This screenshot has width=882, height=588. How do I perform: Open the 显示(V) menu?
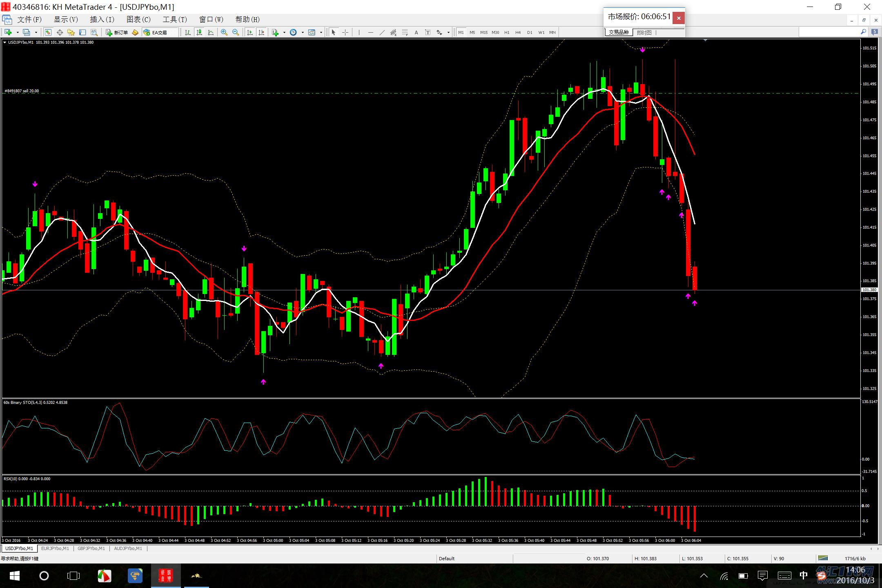coord(66,19)
